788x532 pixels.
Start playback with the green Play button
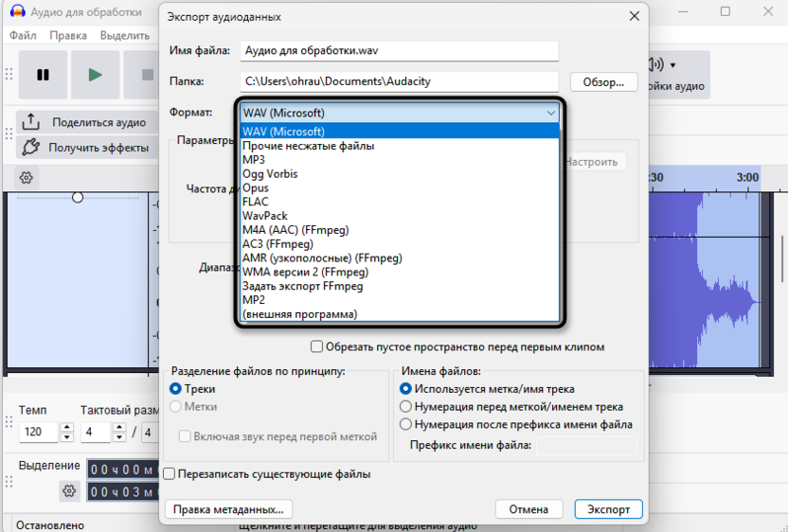(95, 75)
